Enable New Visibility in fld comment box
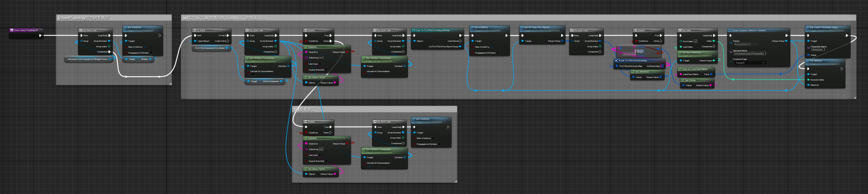 [433, 138]
